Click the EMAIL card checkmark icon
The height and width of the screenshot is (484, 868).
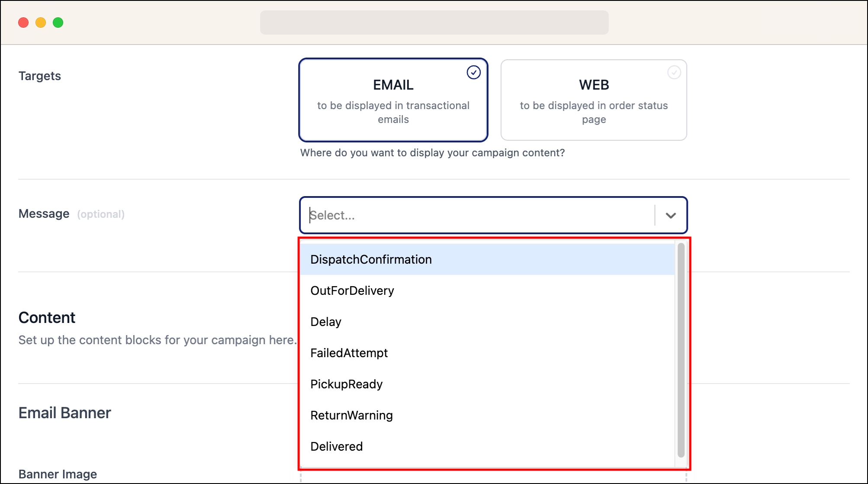click(473, 72)
